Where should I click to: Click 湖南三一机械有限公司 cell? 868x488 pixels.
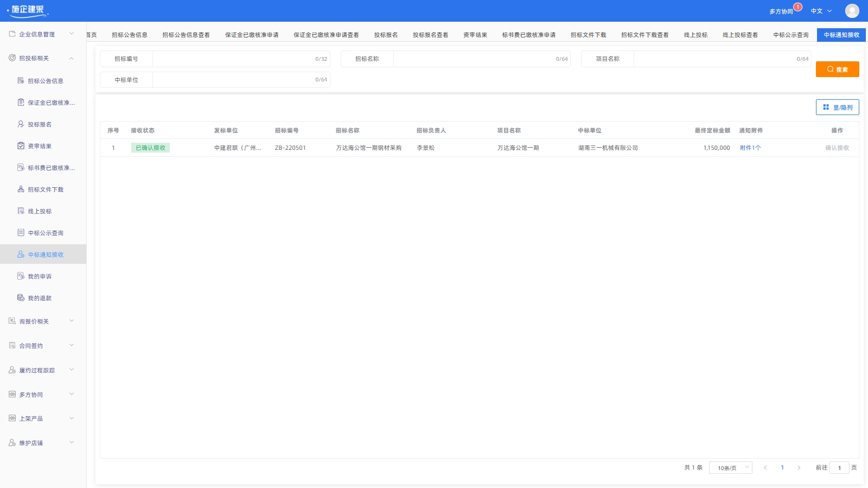(608, 148)
